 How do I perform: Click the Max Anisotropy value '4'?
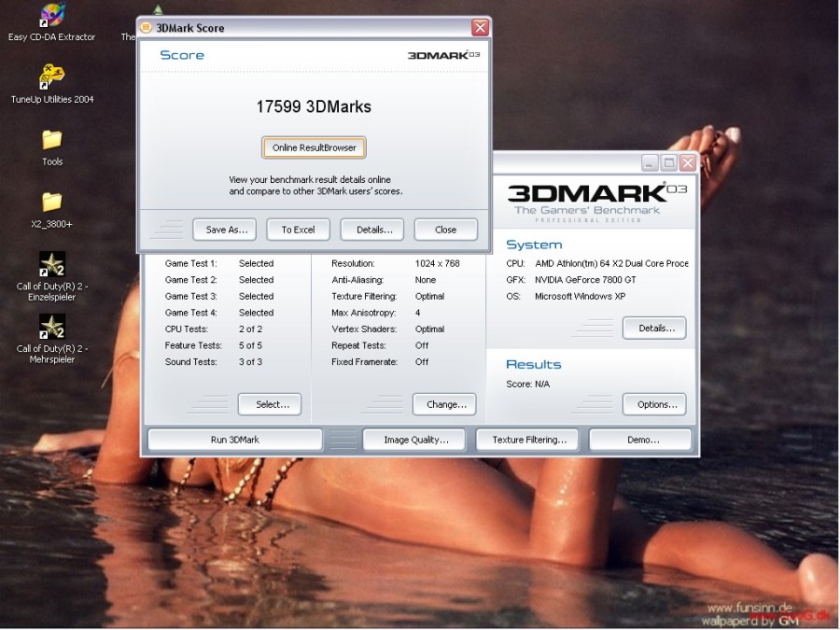[x=417, y=313]
